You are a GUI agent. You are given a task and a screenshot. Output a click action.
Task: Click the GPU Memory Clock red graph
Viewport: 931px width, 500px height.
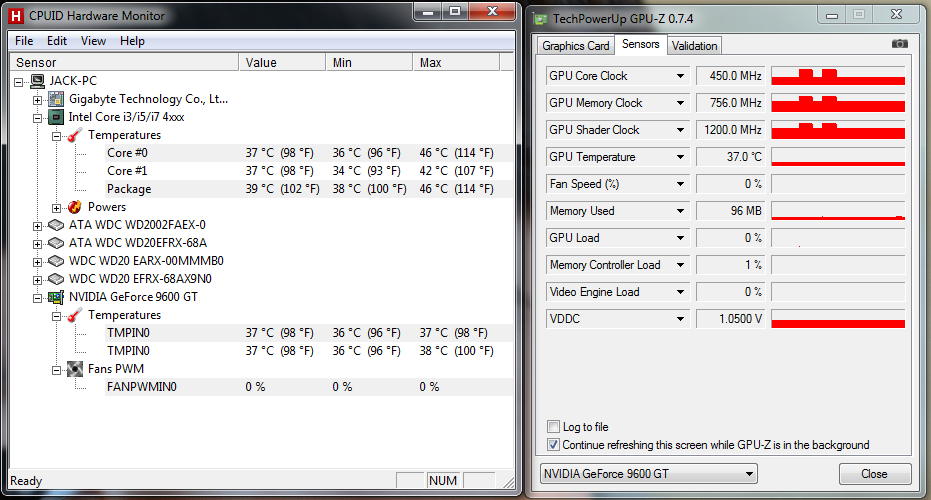tap(838, 103)
